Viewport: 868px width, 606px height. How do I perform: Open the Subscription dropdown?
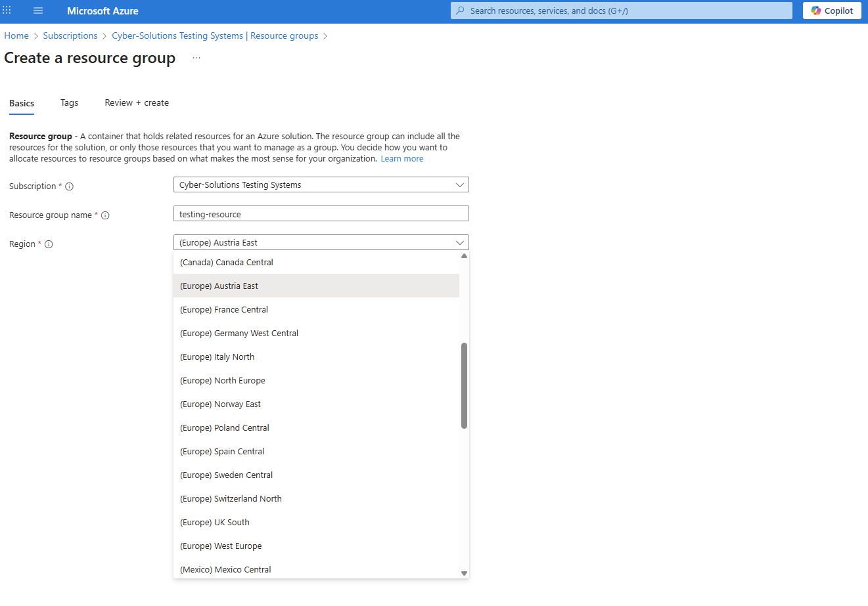tap(321, 184)
